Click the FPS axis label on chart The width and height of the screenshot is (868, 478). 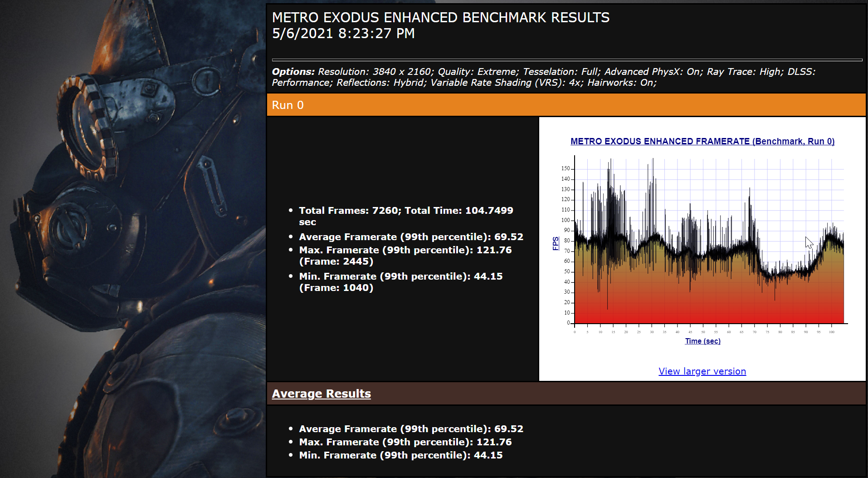tap(556, 243)
